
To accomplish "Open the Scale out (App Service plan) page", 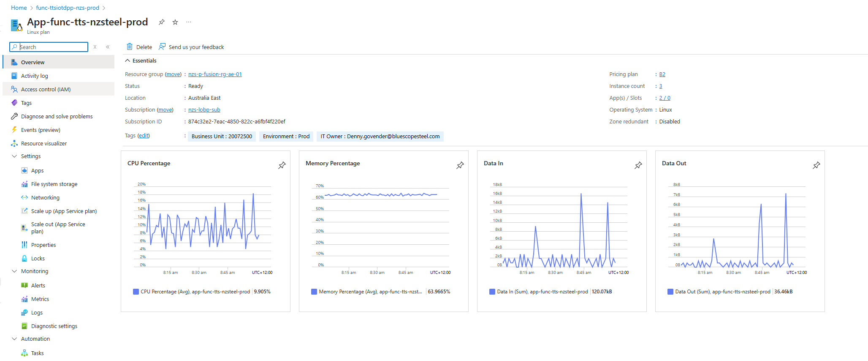I will pyautogui.click(x=58, y=228).
